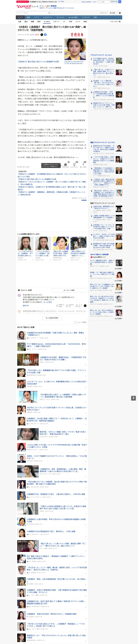Open article '小島瑠璃子夫の会社が訃報掲載'
Image resolution: width=138 pixels, height=644 pixels.
click(55, 333)
